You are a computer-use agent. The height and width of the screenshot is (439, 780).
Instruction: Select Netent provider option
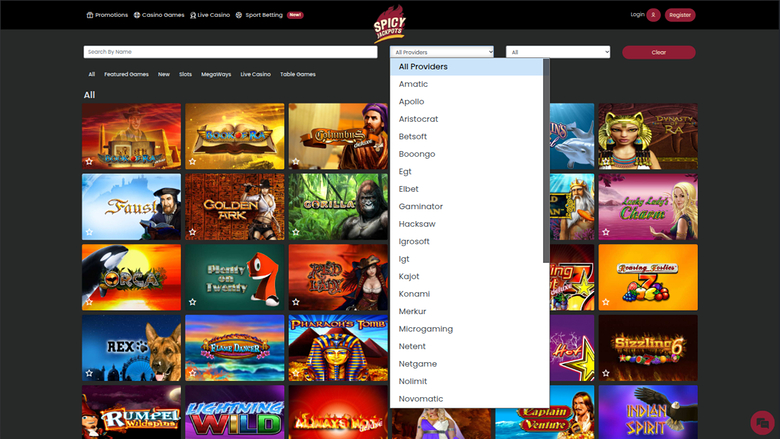[x=467, y=346]
